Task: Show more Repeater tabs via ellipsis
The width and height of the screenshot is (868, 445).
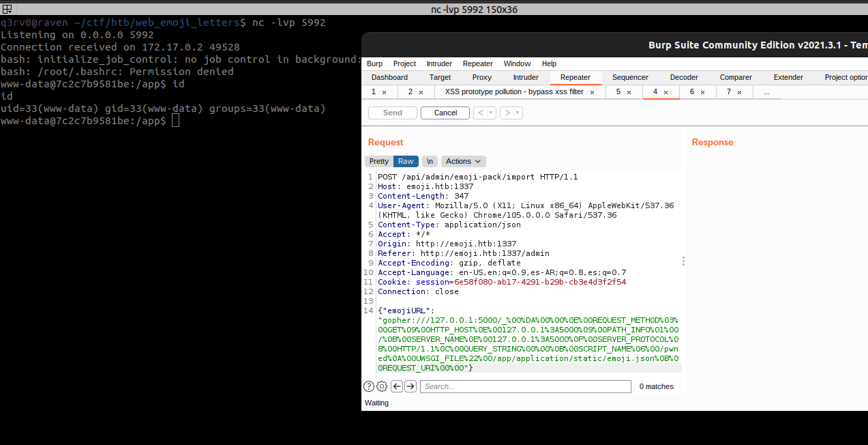Action: [x=766, y=92]
